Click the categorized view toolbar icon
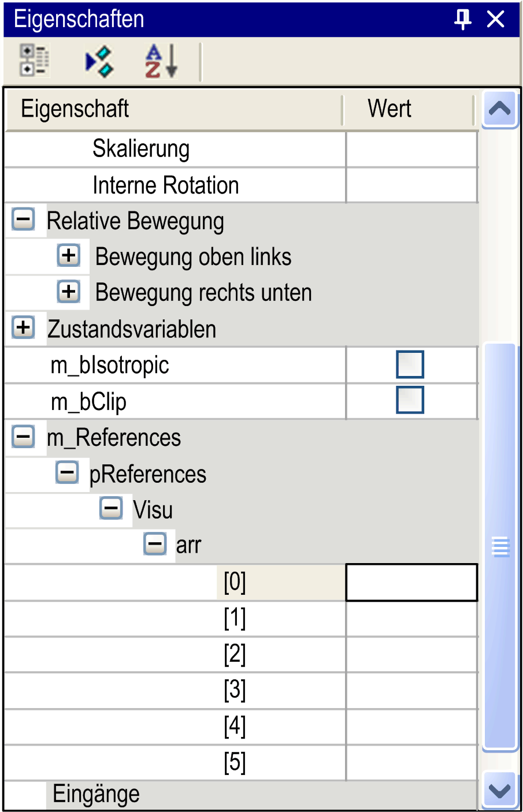The height and width of the screenshot is (812, 523). point(34,60)
